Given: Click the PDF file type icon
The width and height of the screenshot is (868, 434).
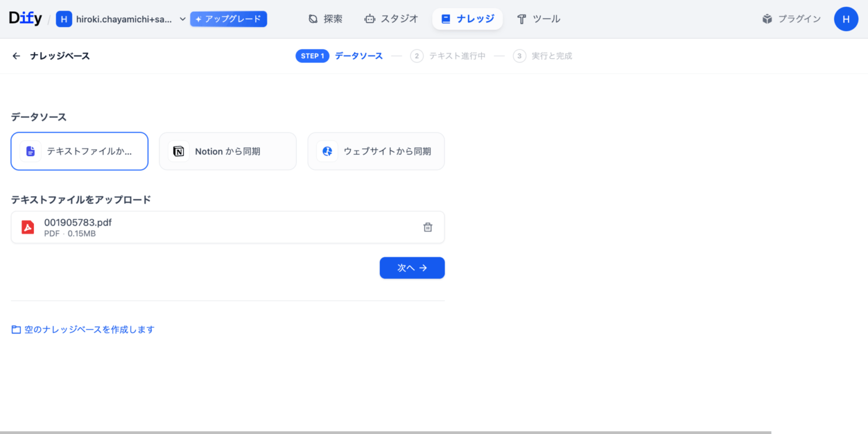Looking at the screenshot, I should (x=28, y=227).
